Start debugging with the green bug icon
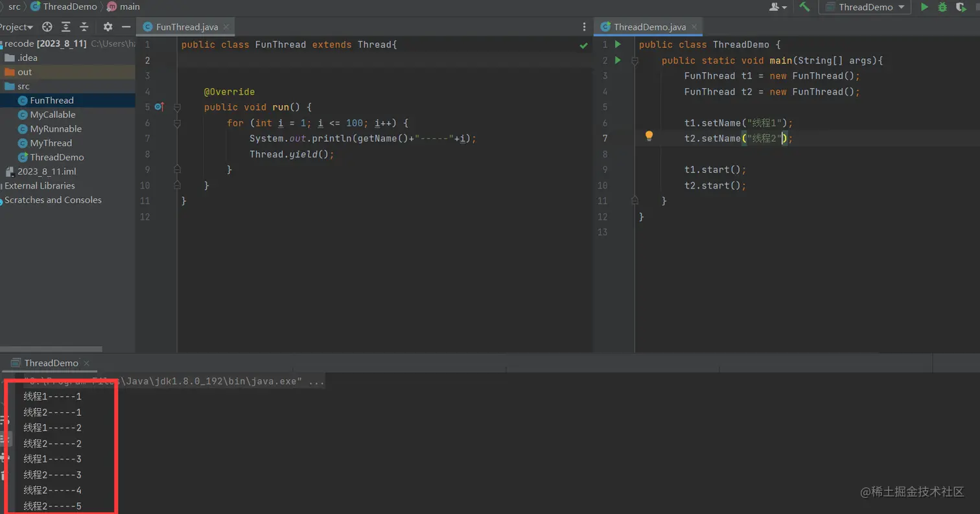 point(942,7)
